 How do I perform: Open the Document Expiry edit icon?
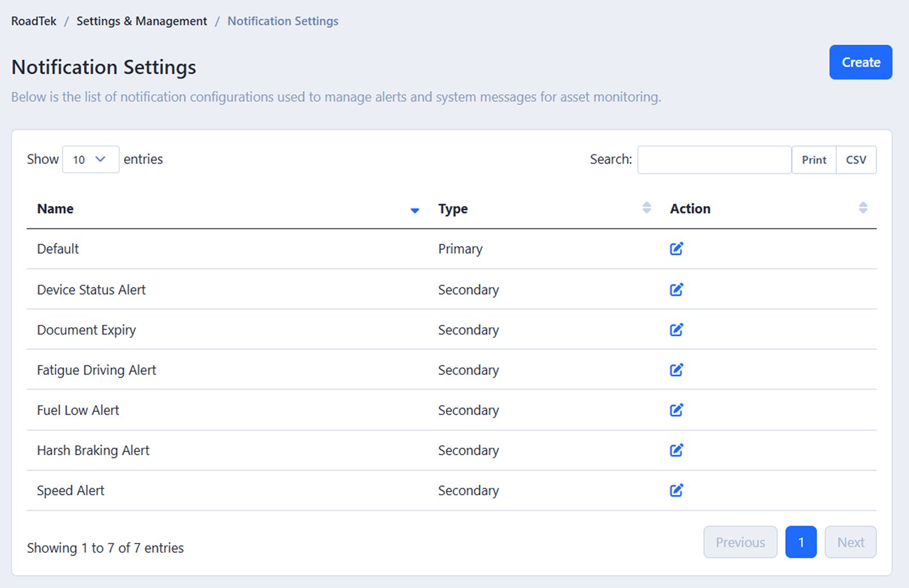pyautogui.click(x=676, y=330)
